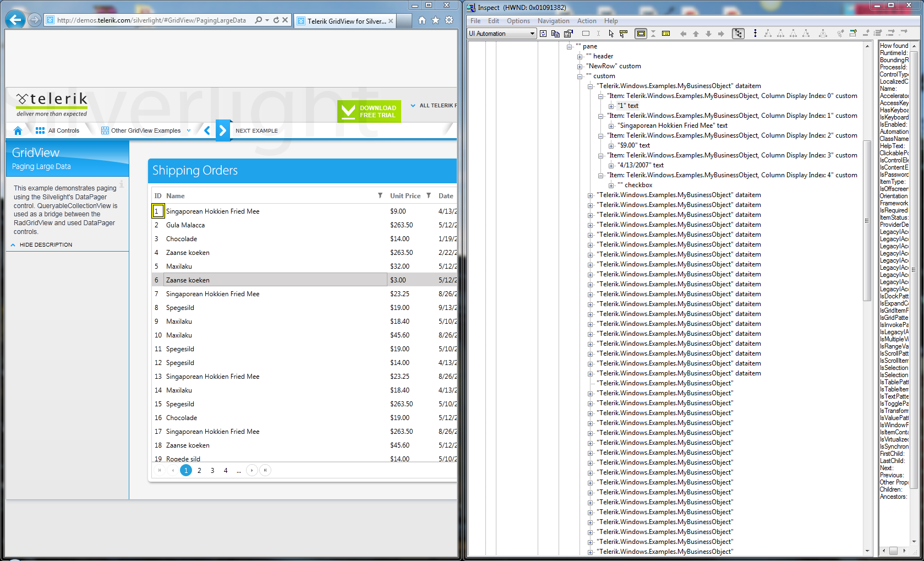The image size is (924, 561).
Task: Click the Copy icon in Inspect toolbar
Action: (x=555, y=34)
